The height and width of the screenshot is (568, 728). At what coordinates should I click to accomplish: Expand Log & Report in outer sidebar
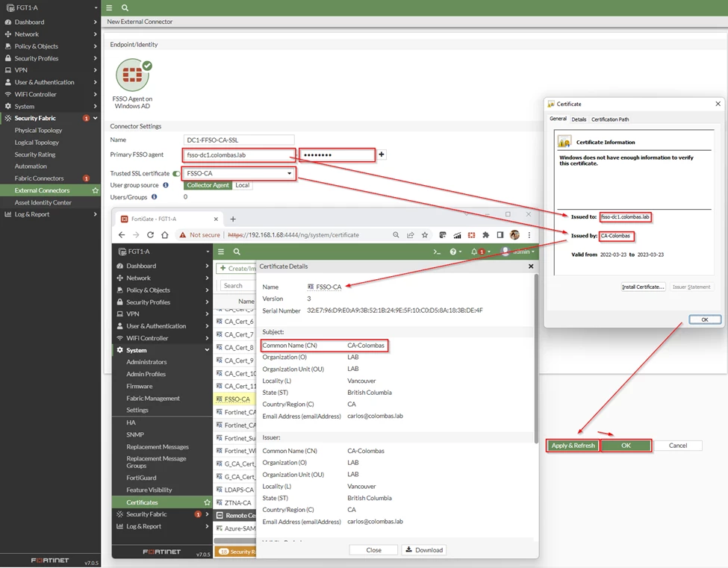50,214
